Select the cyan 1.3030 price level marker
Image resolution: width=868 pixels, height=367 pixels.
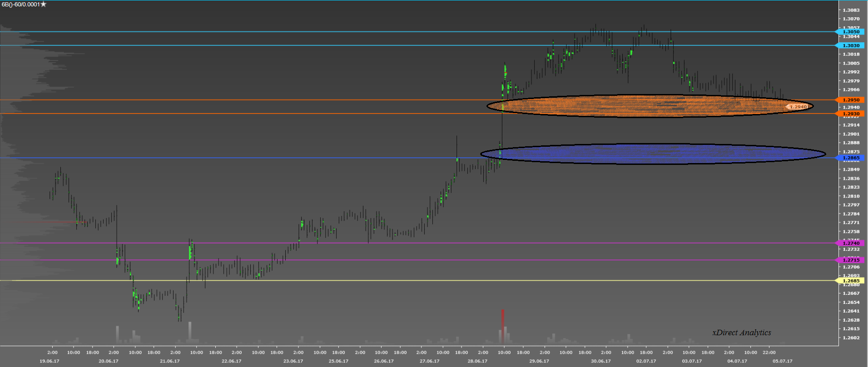click(x=850, y=45)
